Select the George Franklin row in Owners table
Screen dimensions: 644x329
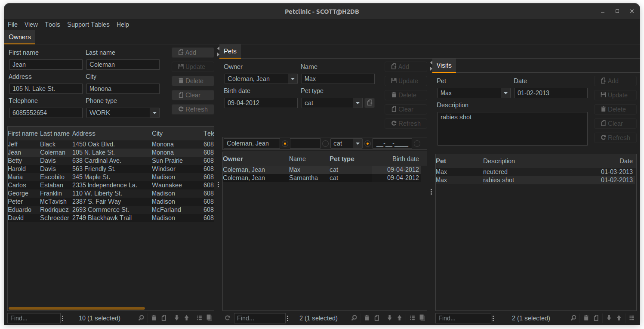111,193
